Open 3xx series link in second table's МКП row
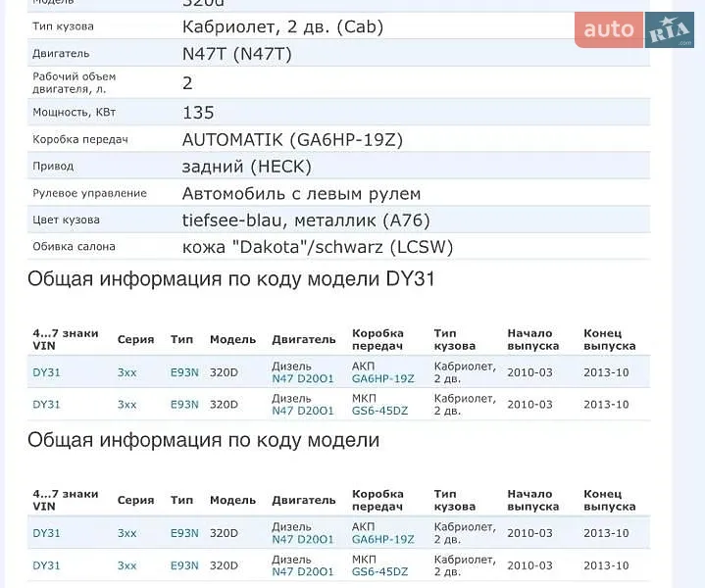The height and width of the screenshot is (588, 705). pyautogui.click(x=126, y=565)
